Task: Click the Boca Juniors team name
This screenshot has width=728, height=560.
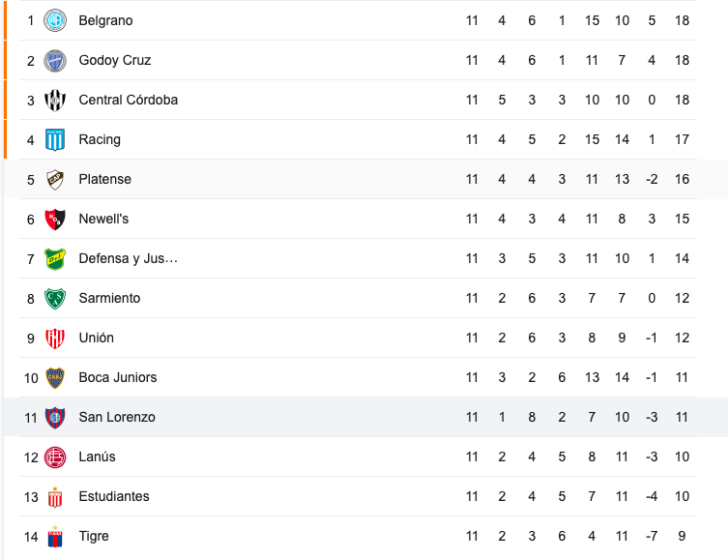Action: (x=118, y=377)
